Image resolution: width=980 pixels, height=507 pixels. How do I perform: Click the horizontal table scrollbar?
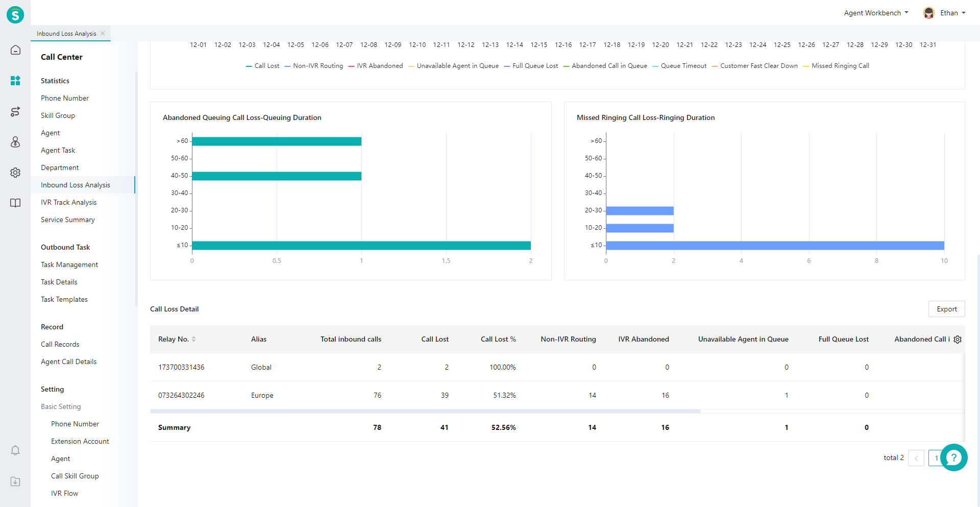[425, 411]
